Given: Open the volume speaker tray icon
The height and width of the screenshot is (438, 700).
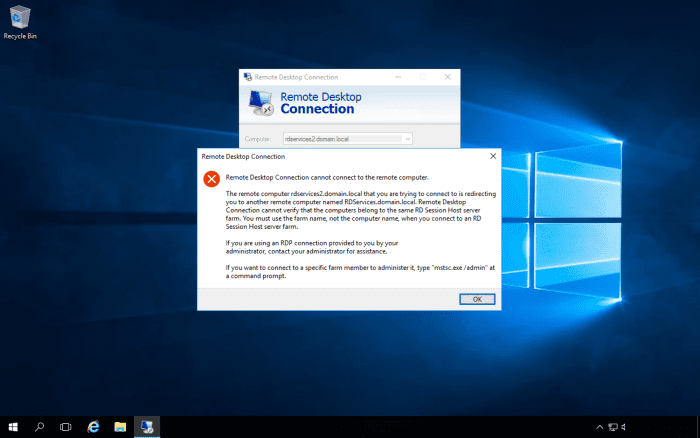Looking at the screenshot, I should 624,427.
